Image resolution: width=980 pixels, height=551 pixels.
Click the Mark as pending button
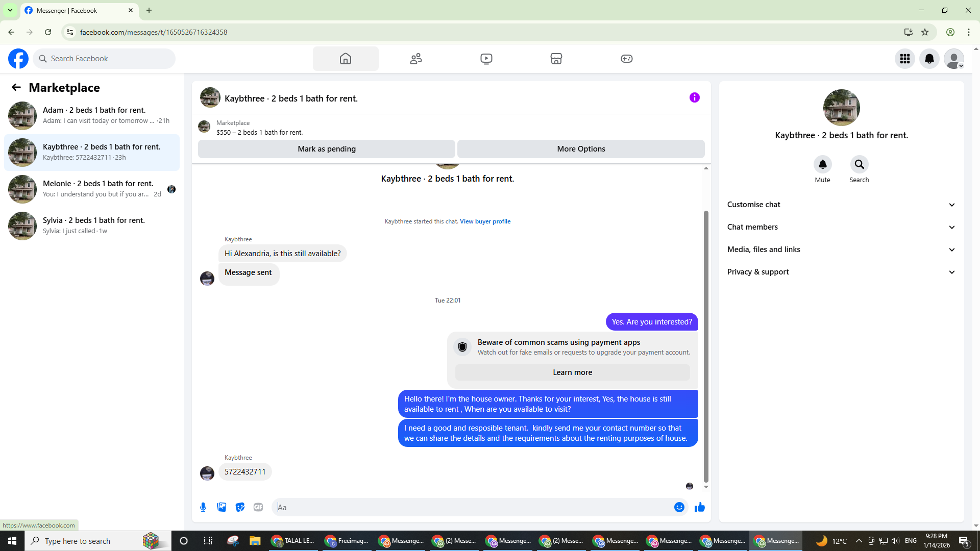pyautogui.click(x=327, y=149)
